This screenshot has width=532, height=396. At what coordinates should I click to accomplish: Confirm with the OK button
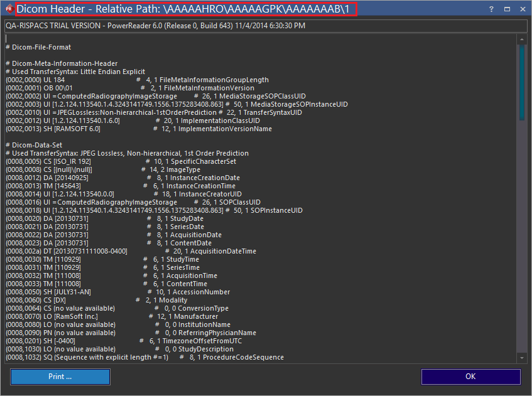pos(470,377)
